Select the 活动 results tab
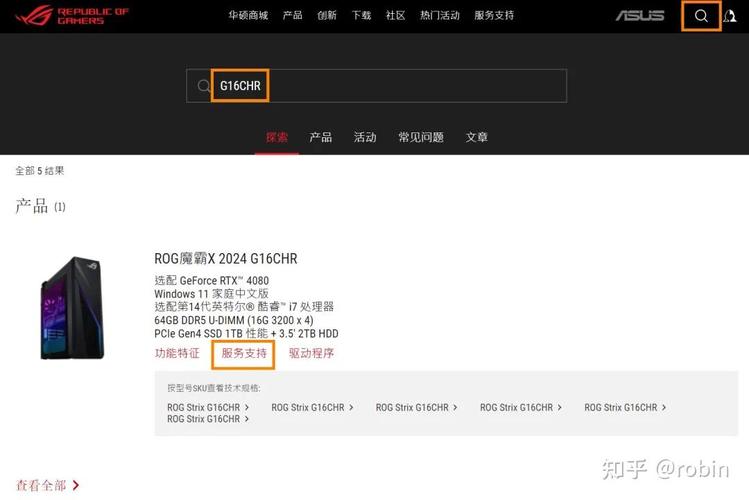Image resolution: width=749 pixels, height=500 pixels. (x=365, y=138)
